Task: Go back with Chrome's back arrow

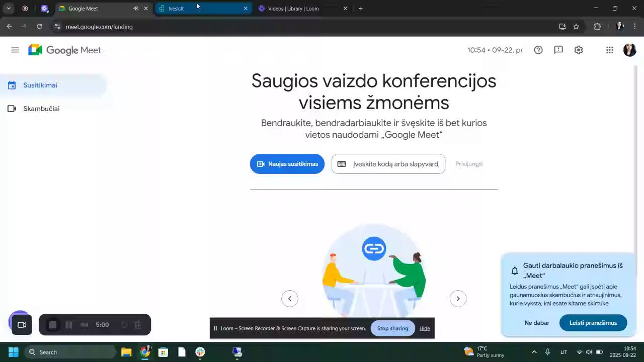Action: pos(9,27)
